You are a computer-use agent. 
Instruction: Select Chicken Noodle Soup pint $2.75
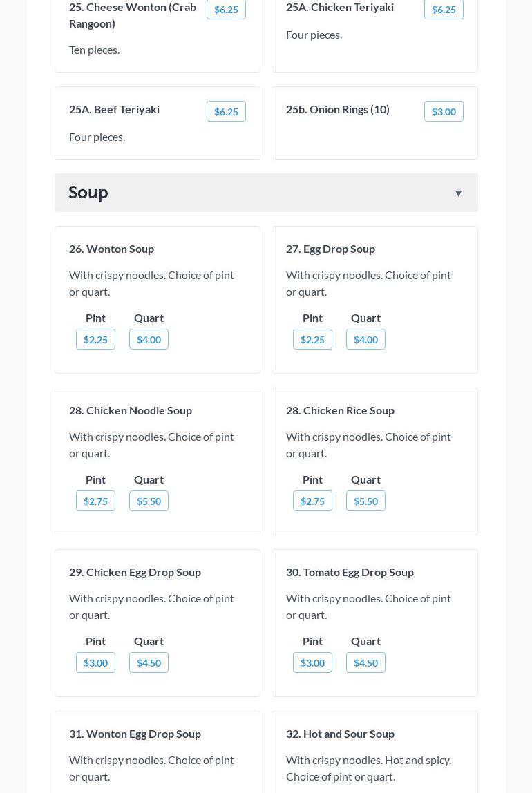pyautogui.click(x=95, y=501)
